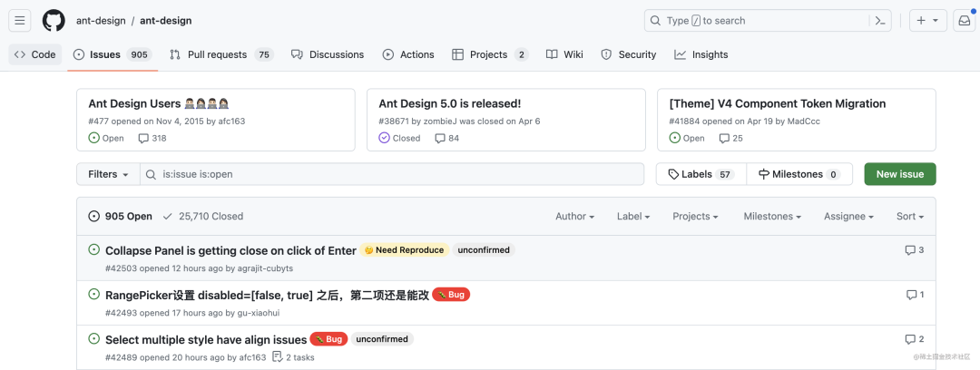The width and height of the screenshot is (980, 370).
Task: Click the tasks icon showing 2 tasks
Action: click(278, 357)
